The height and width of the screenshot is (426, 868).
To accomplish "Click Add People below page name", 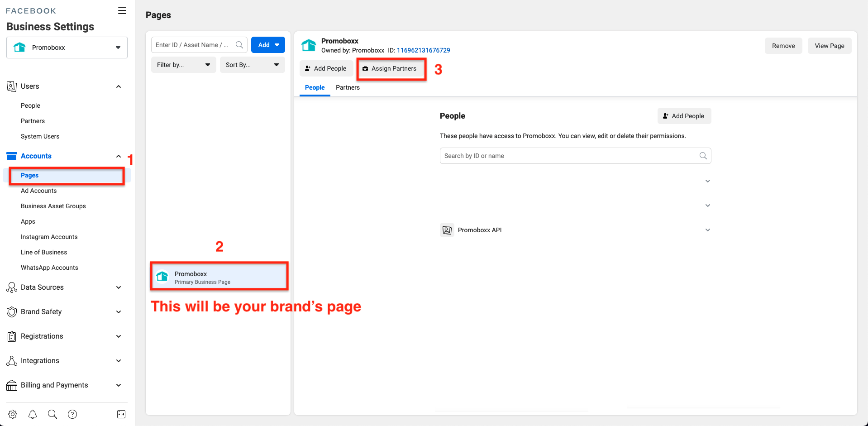I will coord(326,68).
